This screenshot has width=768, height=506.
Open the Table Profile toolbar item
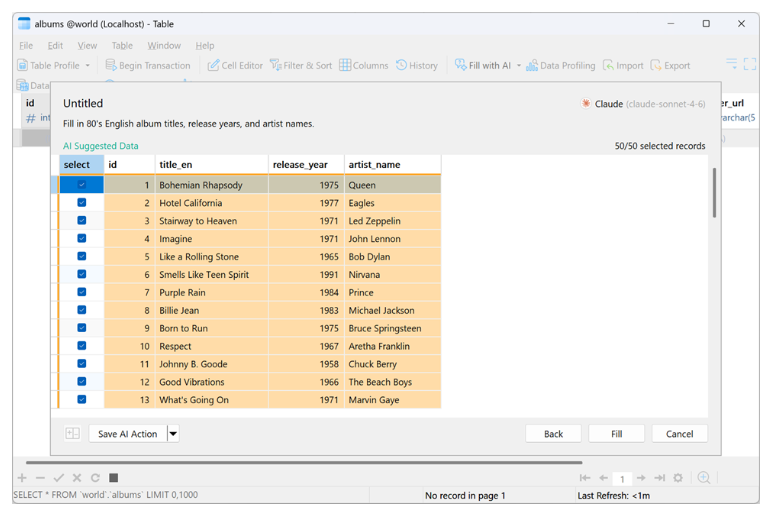(48, 66)
